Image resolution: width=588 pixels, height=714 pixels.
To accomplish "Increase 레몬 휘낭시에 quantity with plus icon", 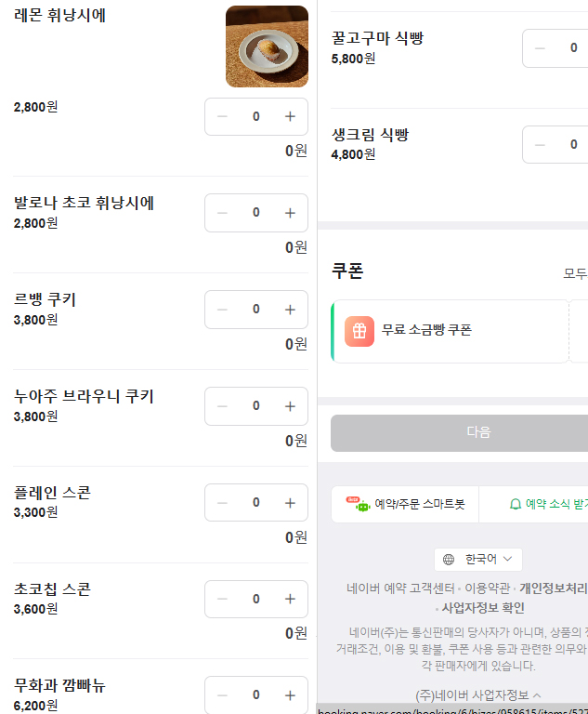I will [290, 116].
